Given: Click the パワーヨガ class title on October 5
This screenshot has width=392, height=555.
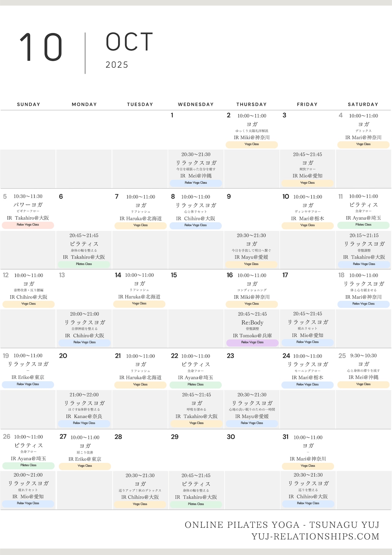Looking at the screenshot, I should tap(28, 205).
